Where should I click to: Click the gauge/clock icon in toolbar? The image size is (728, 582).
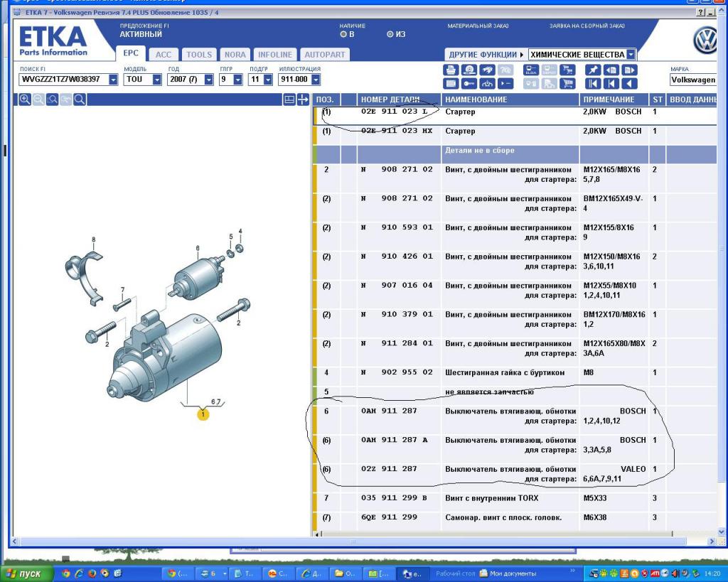click(x=469, y=70)
